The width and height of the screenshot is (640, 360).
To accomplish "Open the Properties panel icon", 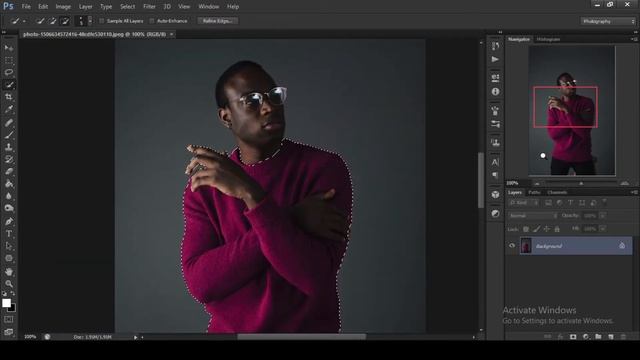I will pyautogui.click(x=495, y=78).
